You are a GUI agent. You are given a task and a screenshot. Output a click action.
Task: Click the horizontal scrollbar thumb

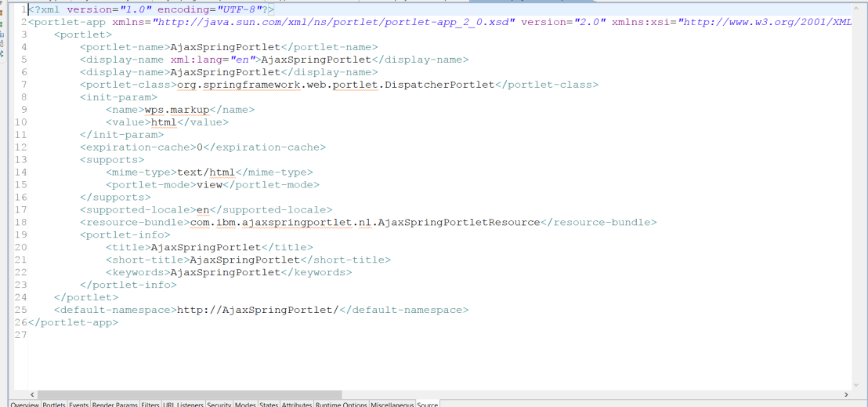pyautogui.click(x=190, y=394)
